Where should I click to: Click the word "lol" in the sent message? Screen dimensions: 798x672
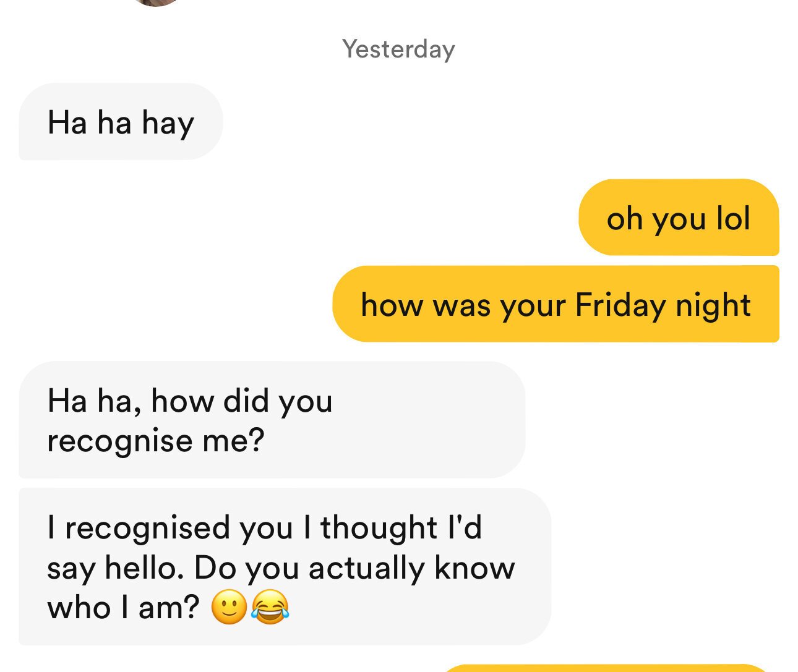733,218
